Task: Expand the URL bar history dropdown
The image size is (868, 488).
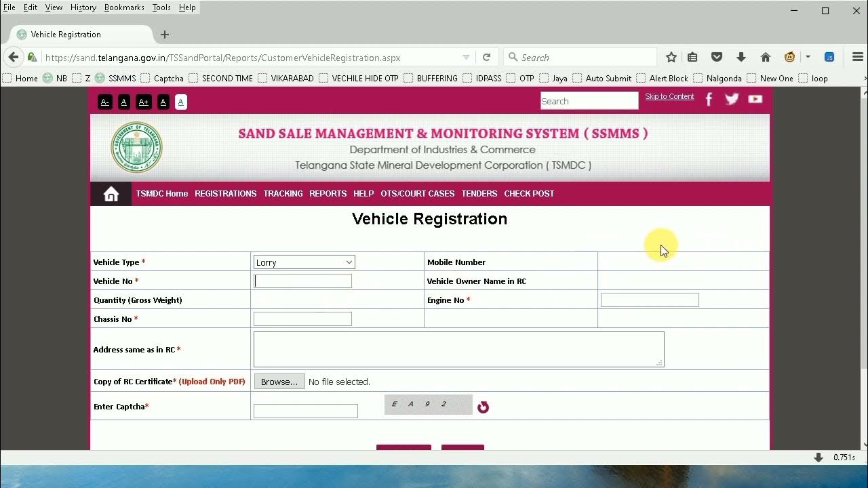Action: click(x=466, y=58)
